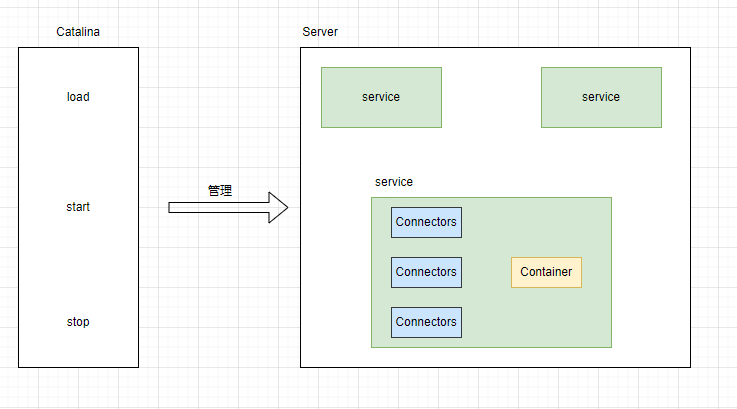Screen dimensions: 737x409
Task: Click the service label above large green box
Action: pos(394,182)
